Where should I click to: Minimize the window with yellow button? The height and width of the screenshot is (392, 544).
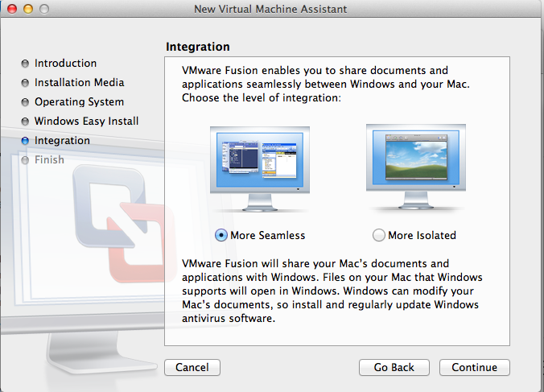(28, 9)
